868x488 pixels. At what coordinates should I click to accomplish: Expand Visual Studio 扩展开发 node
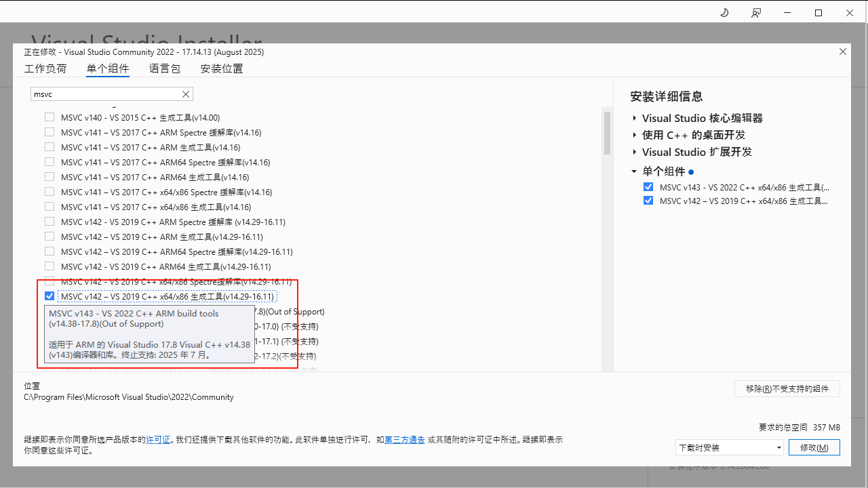click(634, 152)
